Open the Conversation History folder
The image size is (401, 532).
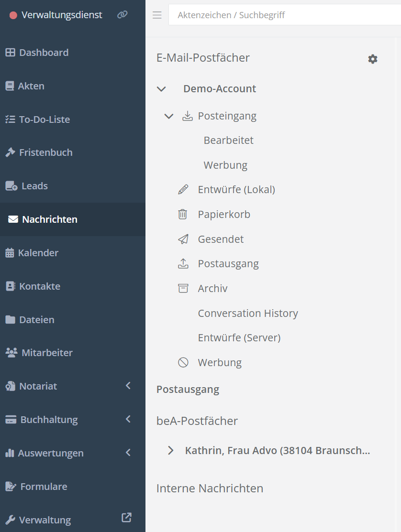coord(248,313)
